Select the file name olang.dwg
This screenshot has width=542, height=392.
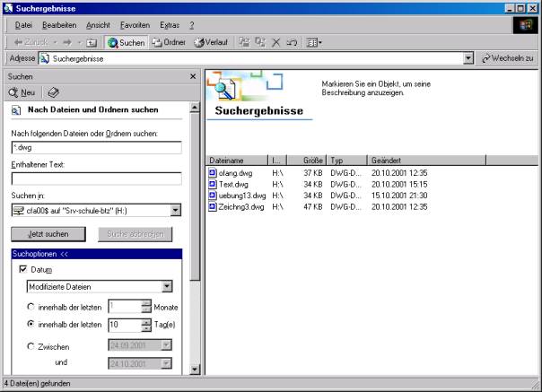tap(235, 173)
